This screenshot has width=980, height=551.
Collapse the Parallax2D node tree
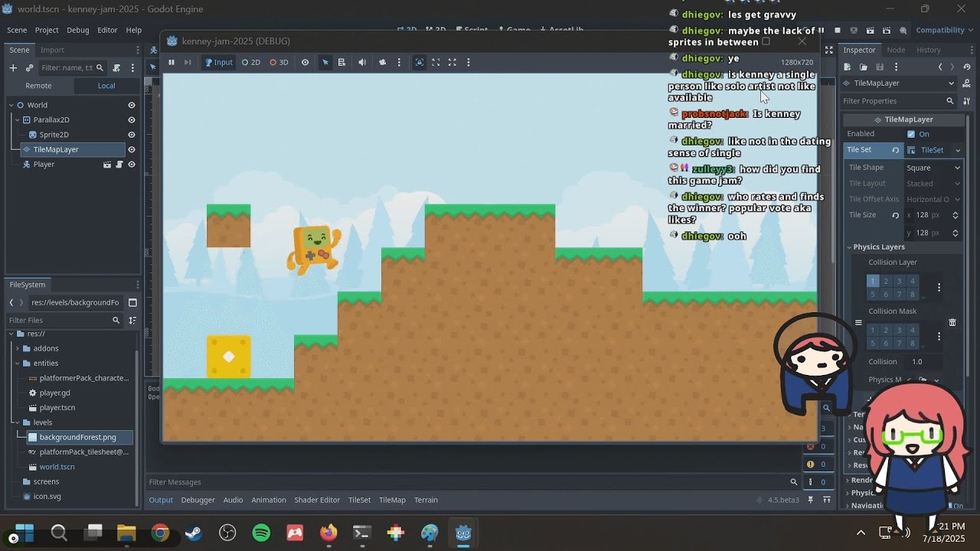(x=17, y=119)
